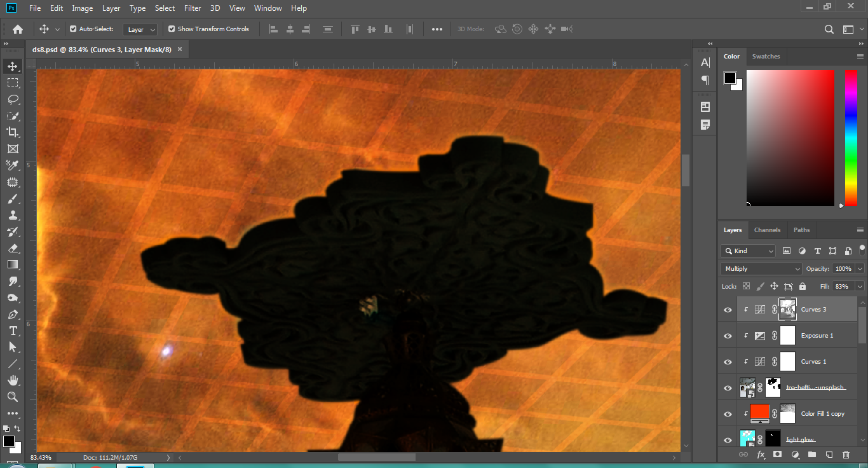Select the Clone Stamp tool

[12, 215]
